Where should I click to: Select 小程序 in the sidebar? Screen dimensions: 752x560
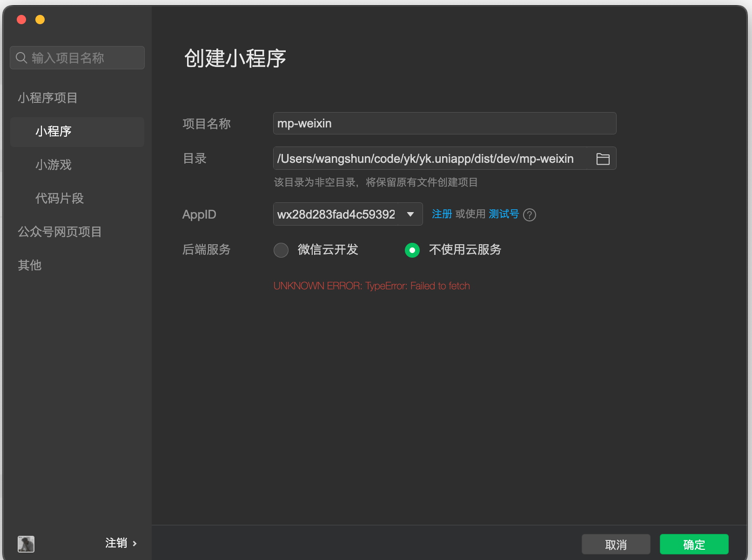tap(77, 132)
